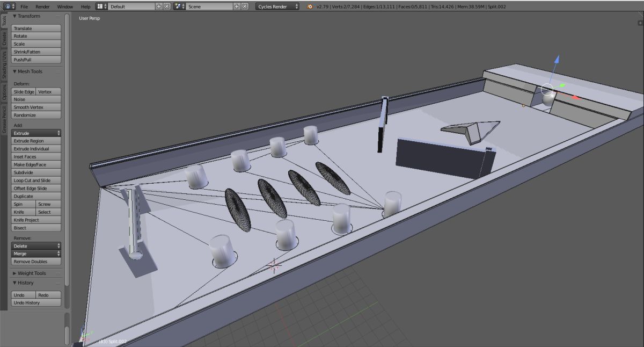Switch to the Shading / UVs tab
Viewport: 644px width, 347px height.
point(4,66)
